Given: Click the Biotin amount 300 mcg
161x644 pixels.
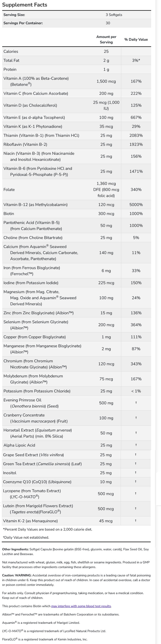Looking at the screenshot, I should coord(106,214).
